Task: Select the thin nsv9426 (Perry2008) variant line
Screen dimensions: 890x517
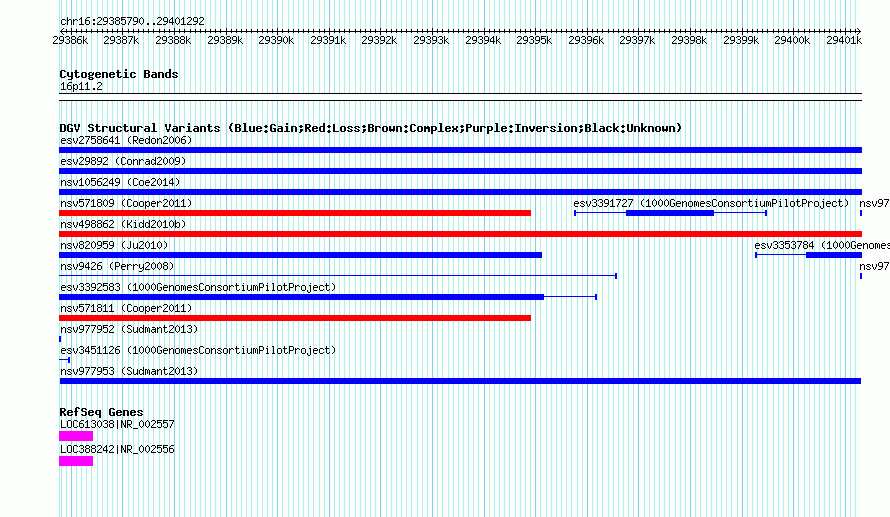Action: coord(338,276)
